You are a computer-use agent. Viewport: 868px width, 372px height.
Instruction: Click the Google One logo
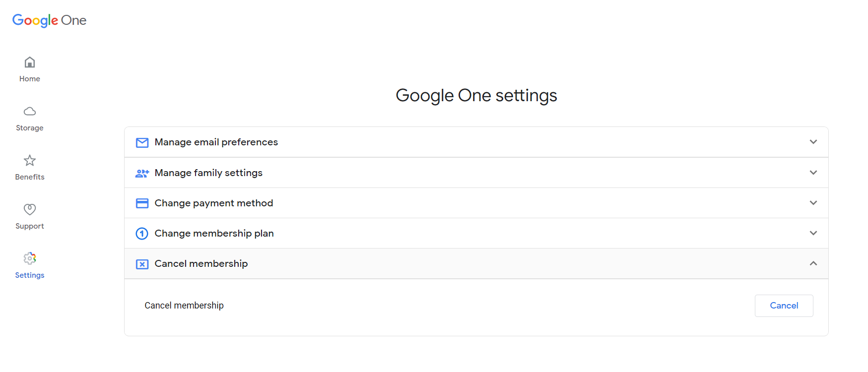(49, 20)
